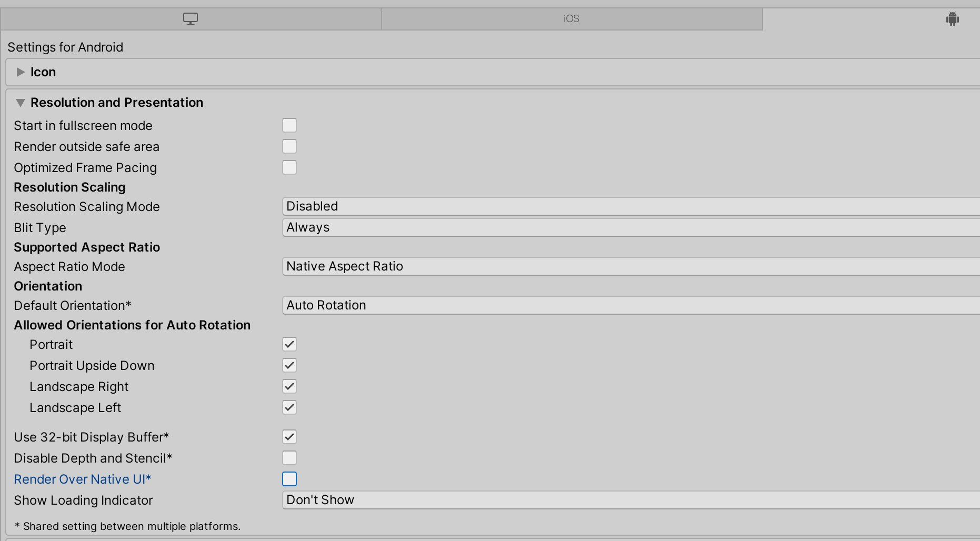
Task: Click the Optimized Frame Pacing label
Action: tap(85, 168)
